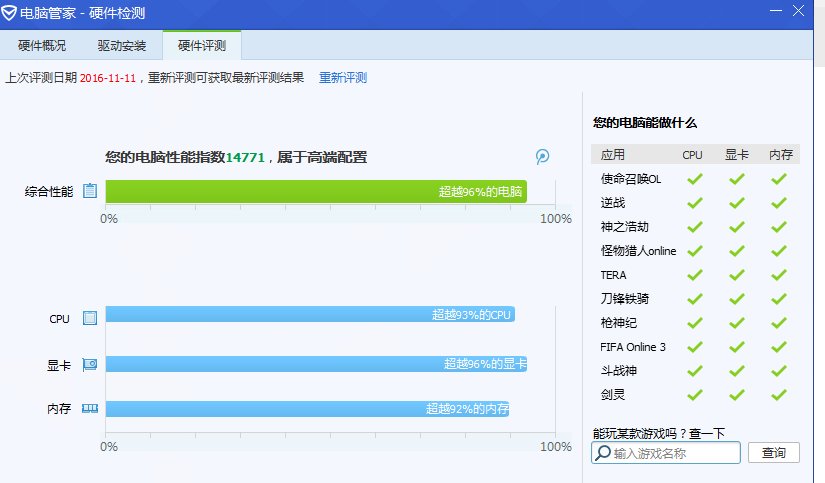
Task: Click the magnifier icon beside performance index
Action: click(x=543, y=157)
